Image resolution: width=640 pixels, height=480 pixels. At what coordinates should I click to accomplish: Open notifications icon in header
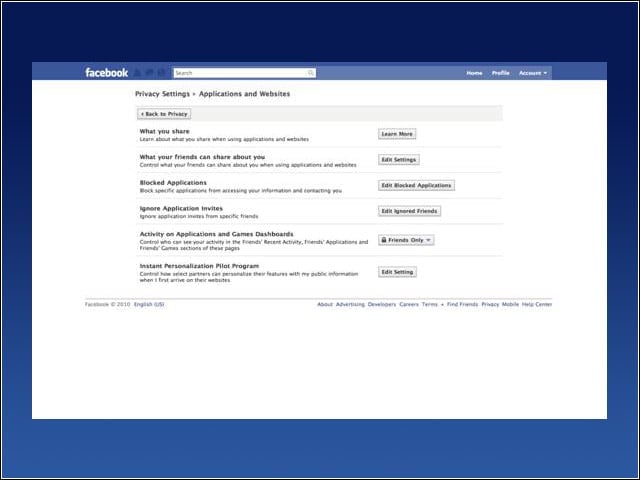click(161, 73)
